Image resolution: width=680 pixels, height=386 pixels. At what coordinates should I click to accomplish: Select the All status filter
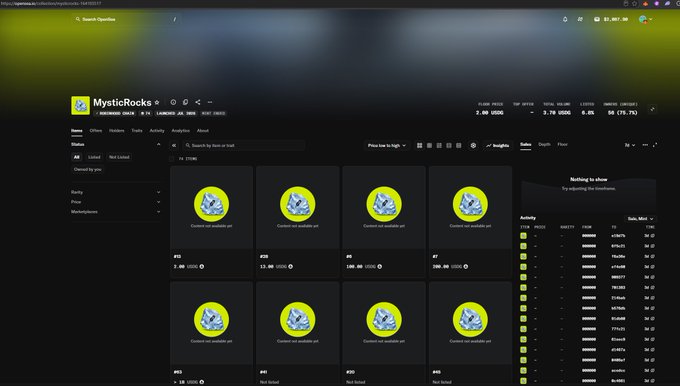click(x=76, y=157)
